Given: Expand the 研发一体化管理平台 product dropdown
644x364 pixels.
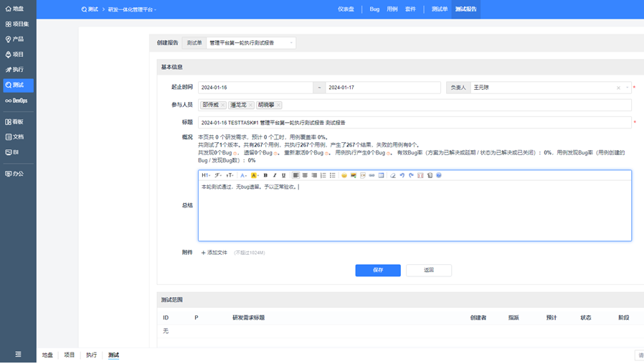Looking at the screenshot, I should pyautogui.click(x=132, y=9).
